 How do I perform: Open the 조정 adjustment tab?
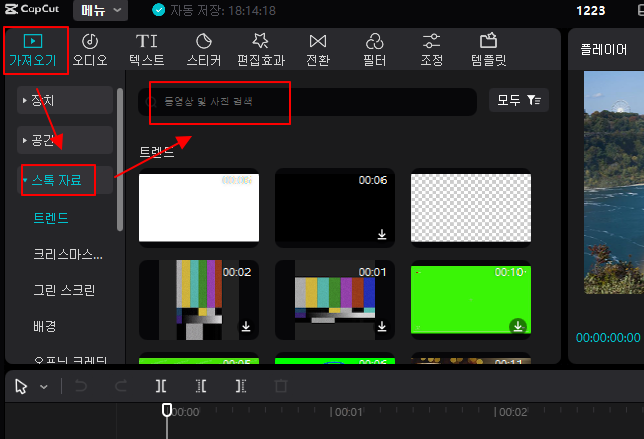click(x=432, y=51)
